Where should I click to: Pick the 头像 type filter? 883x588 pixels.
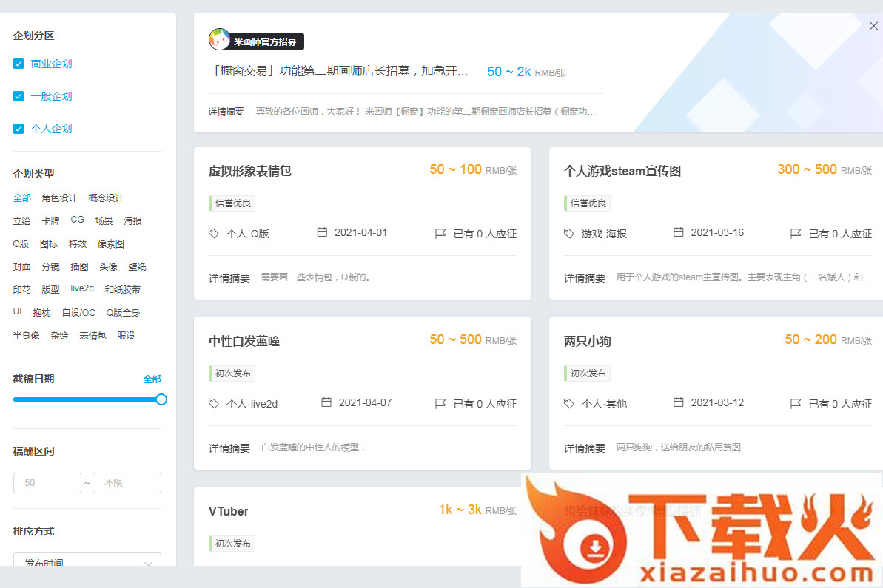(108, 267)
